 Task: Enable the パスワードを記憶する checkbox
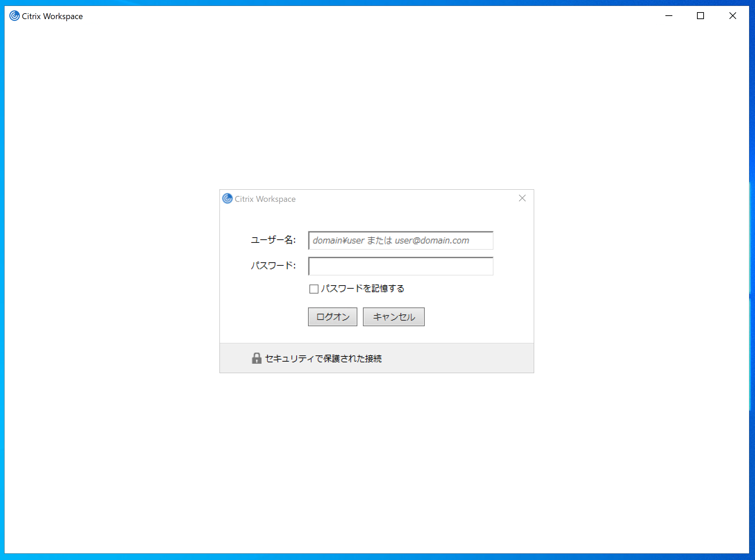coord(314,289)
